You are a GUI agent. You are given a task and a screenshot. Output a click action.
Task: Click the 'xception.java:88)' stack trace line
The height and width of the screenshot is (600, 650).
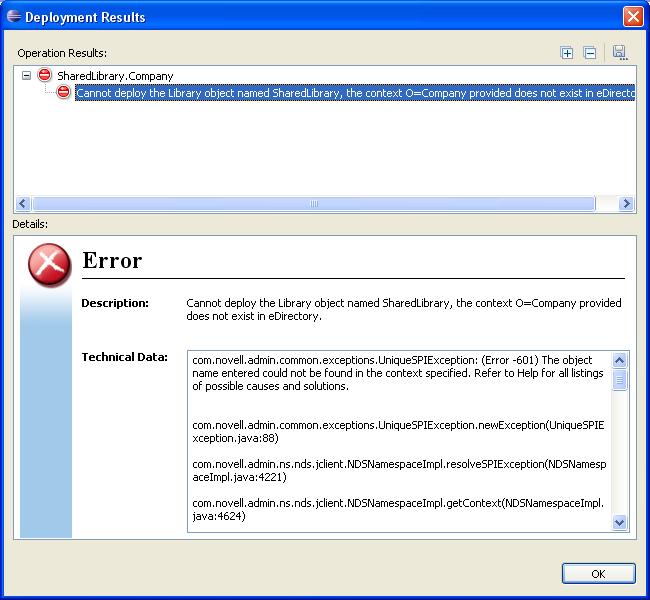pyautogui.click(x=235, y=438)
